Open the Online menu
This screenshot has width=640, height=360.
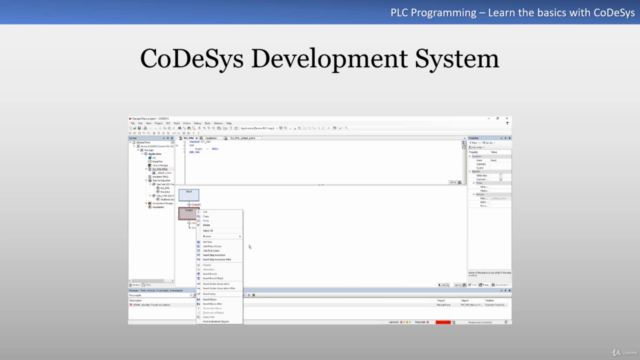click(187, 123)
